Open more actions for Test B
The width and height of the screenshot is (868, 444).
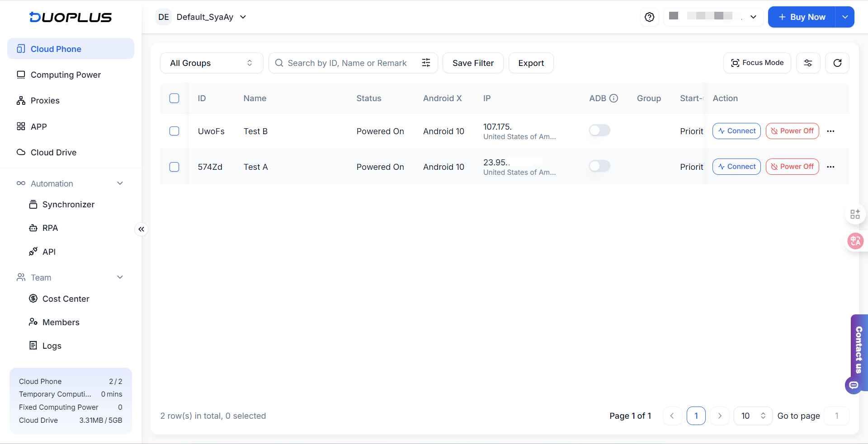tap(830, 131)
